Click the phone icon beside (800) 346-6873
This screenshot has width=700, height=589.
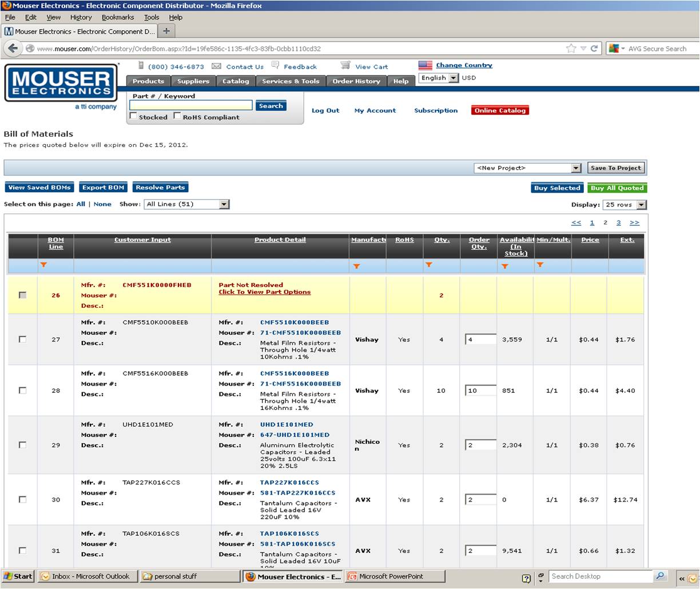(x=141, y=66)
